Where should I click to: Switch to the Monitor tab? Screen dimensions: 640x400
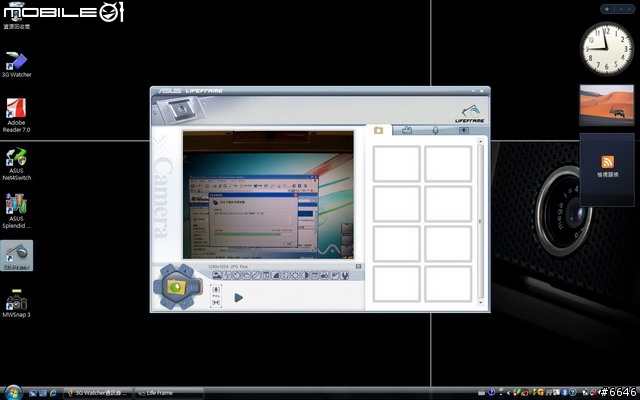click(464, 130)
